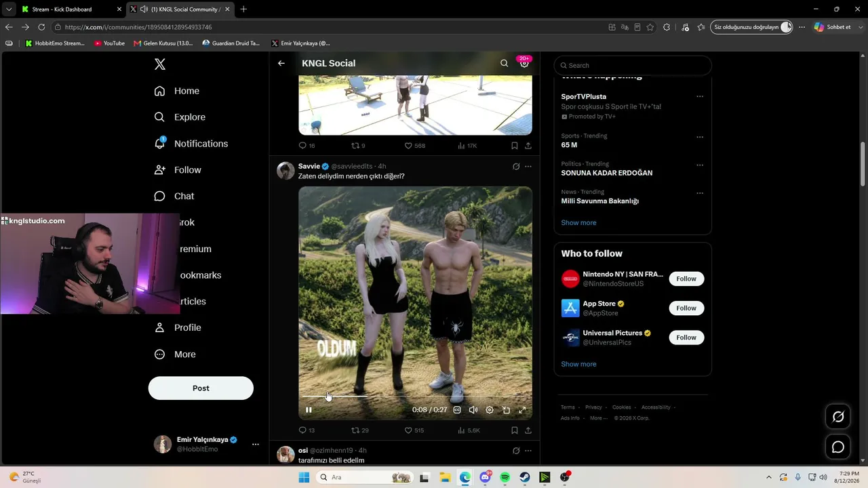Open Chat in the X sidebar
This screenshot has width=868, height=488.
pos(174,197)
